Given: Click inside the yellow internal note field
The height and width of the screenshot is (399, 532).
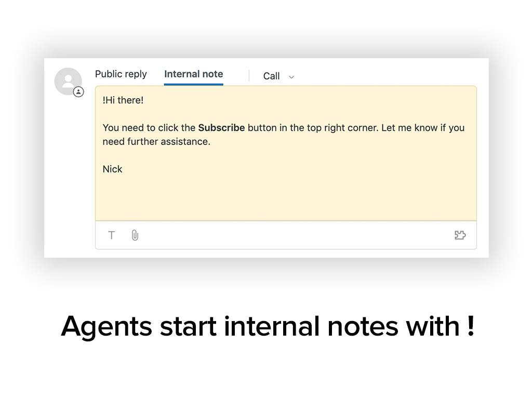Looking at the screenshot, I should click(286, 197).
